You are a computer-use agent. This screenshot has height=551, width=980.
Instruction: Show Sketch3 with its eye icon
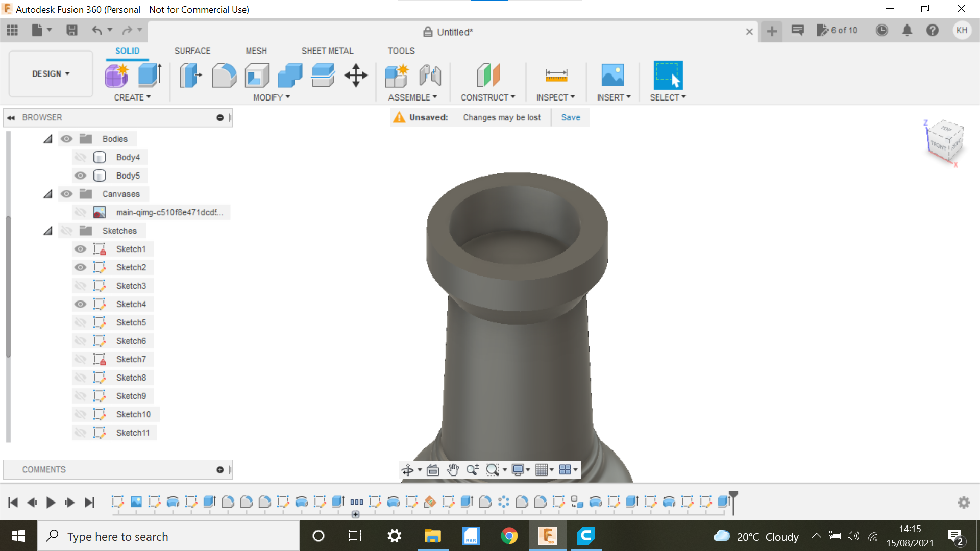click(x=80, y=286)
